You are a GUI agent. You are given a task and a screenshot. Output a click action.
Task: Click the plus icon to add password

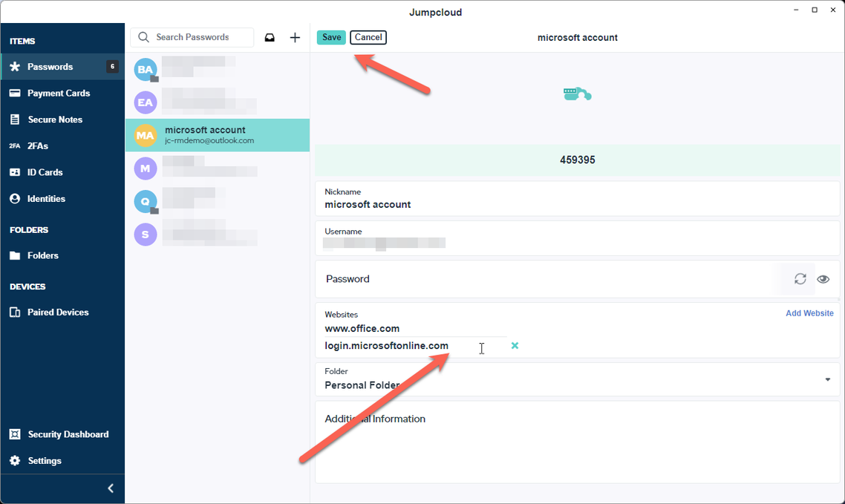295,37
